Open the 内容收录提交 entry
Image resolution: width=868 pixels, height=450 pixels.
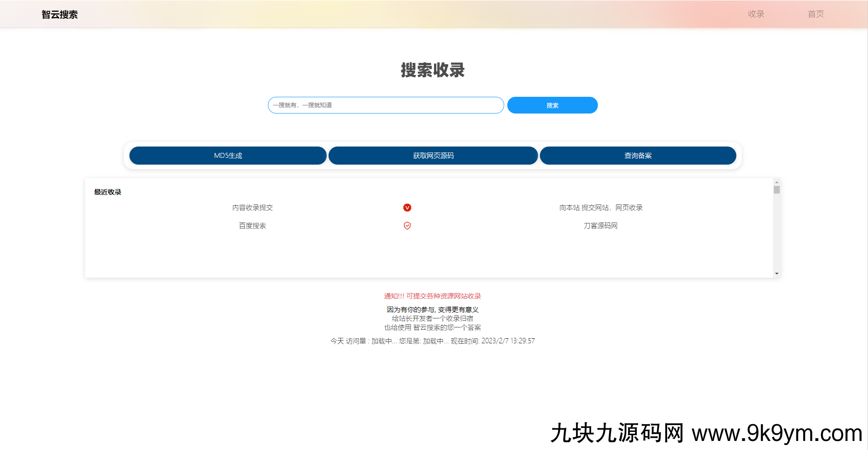point(253,208)
